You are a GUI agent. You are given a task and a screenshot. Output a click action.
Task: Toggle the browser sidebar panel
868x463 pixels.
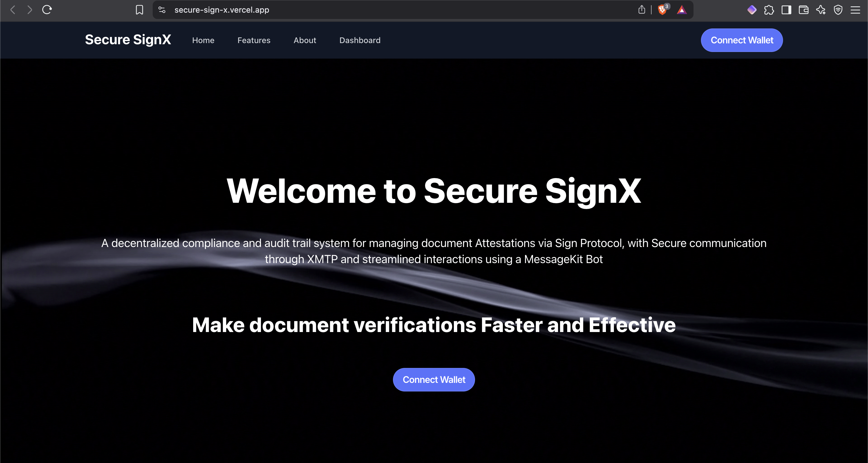tap(786, 10)
